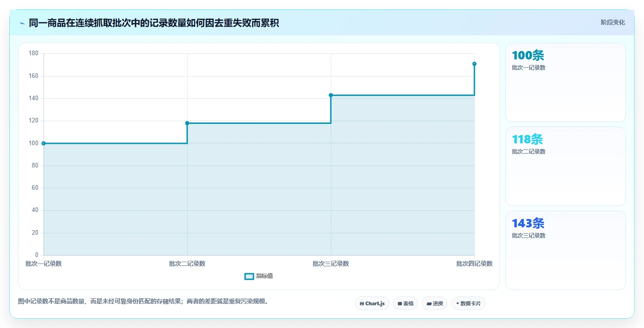
Task: Click the lightning icon beside the title
Action: point(22,23)
